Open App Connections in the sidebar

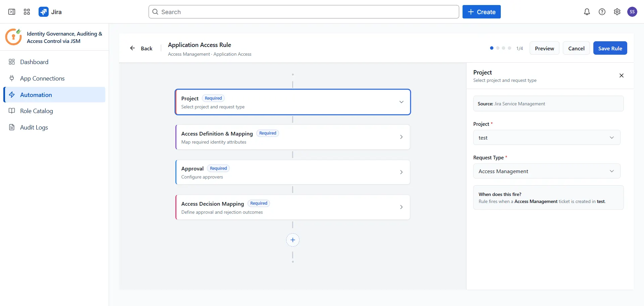[x=54, y=78]
